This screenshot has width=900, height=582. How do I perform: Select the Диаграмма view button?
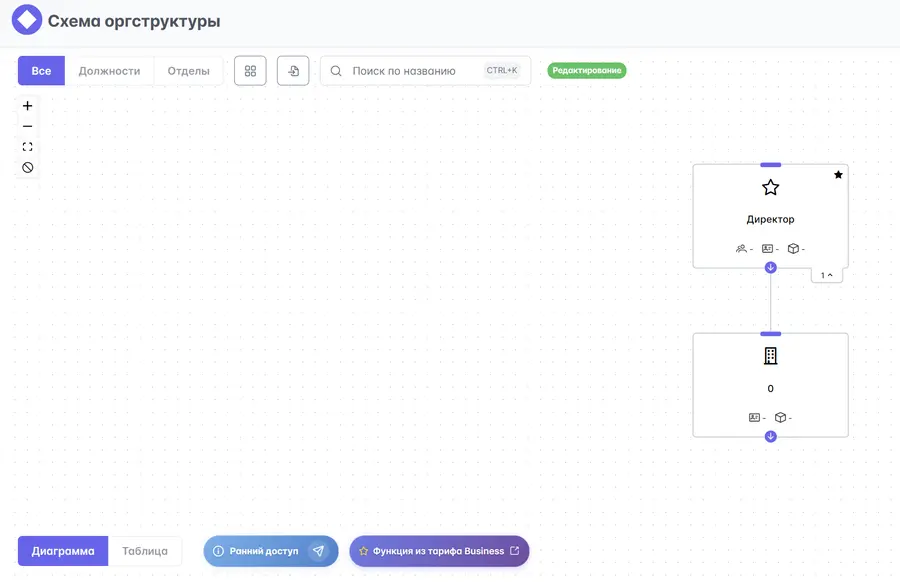(63, 551)
